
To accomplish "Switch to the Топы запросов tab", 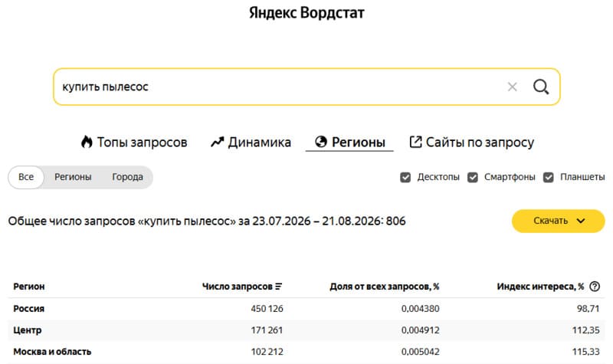I will click(134, 143).
